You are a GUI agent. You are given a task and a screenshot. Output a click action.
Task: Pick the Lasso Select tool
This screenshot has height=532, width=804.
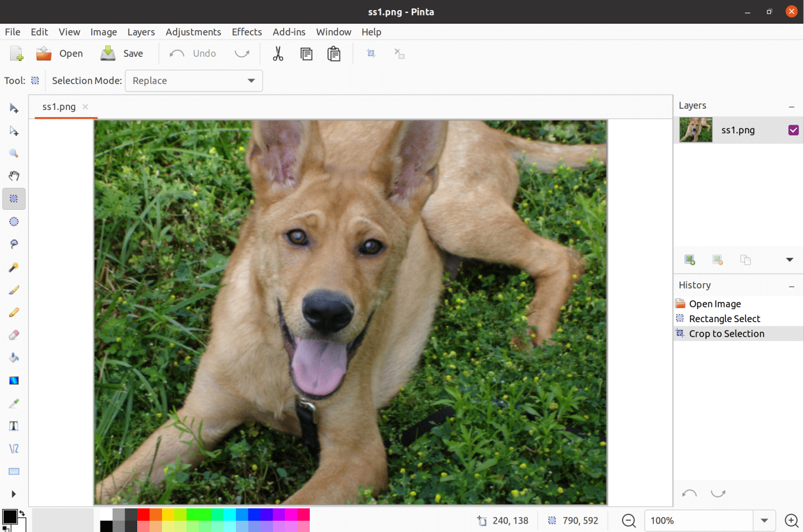(14, 244)
